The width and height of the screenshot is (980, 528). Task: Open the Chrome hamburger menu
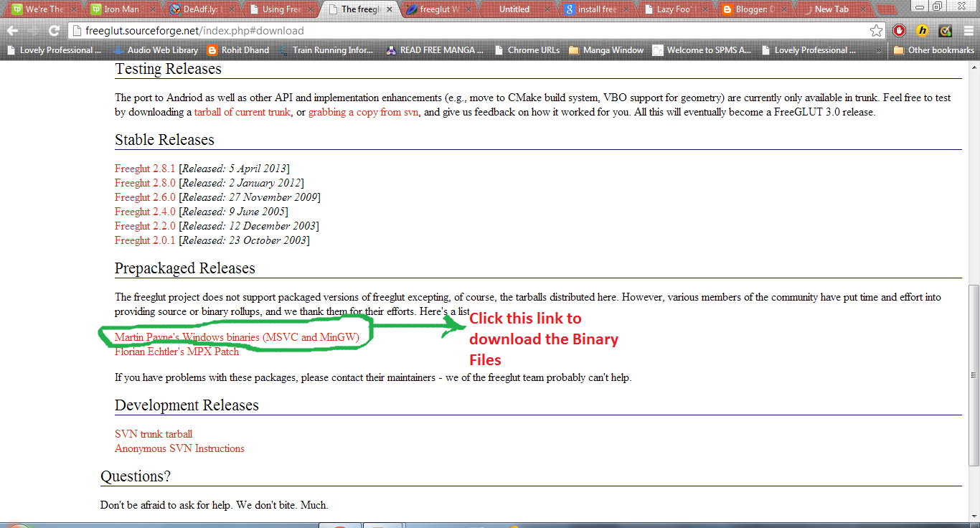pyautogui.click(x=967, y=31)
